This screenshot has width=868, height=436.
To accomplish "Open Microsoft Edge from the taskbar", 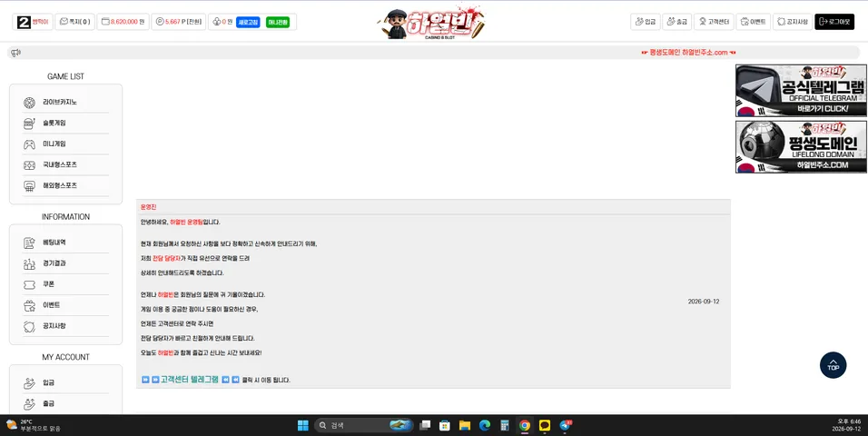I will [484, 425].
